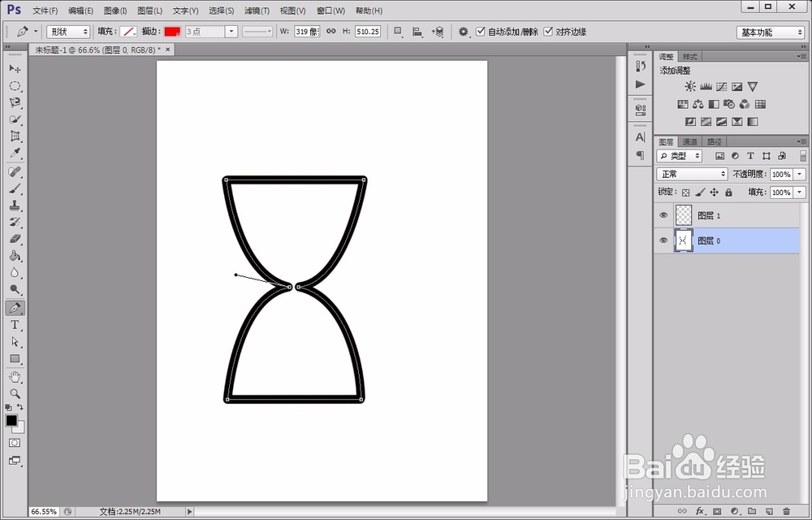Select the Blur tool

(x=15, y=272)
